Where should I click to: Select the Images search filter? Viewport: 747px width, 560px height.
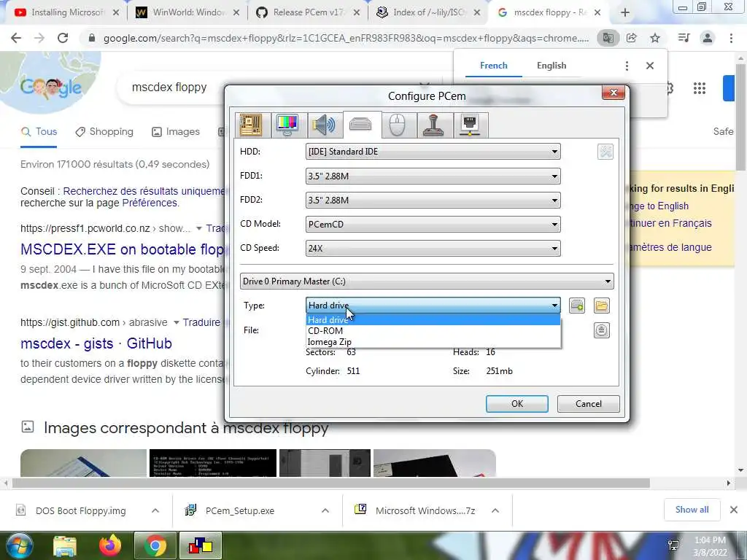click(176, 132)
